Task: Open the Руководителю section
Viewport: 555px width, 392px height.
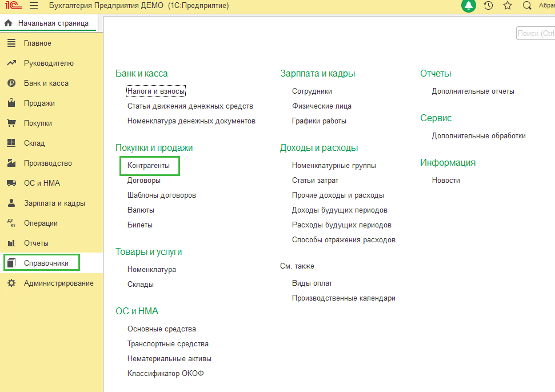Action: click(x=49, y=63)
